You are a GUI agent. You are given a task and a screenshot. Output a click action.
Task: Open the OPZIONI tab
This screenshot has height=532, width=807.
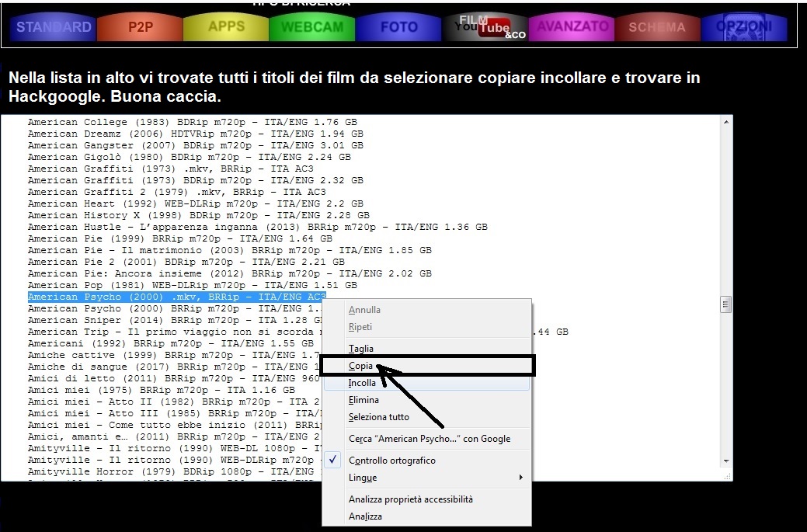pos(743,26)
